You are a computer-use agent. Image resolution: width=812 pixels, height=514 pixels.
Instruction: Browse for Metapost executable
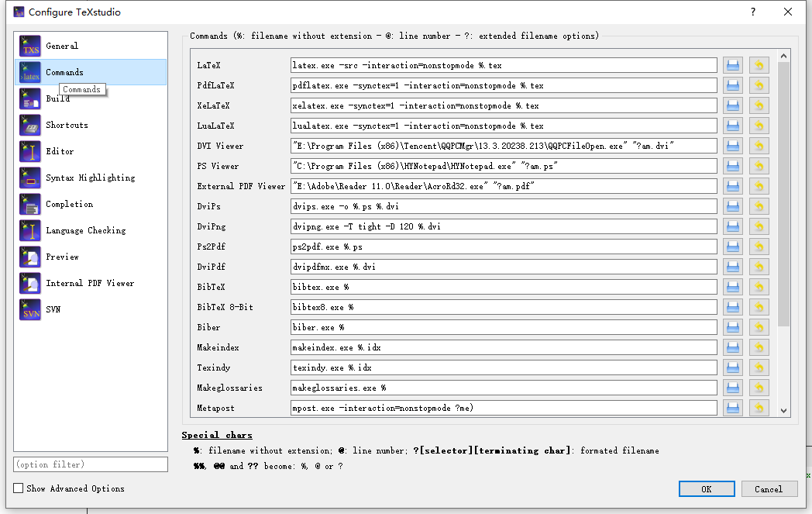click(x=733, y=408)
